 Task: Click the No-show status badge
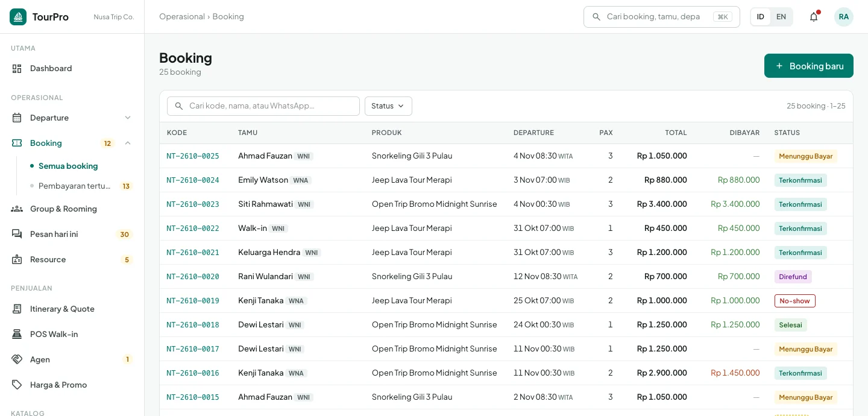795,301
